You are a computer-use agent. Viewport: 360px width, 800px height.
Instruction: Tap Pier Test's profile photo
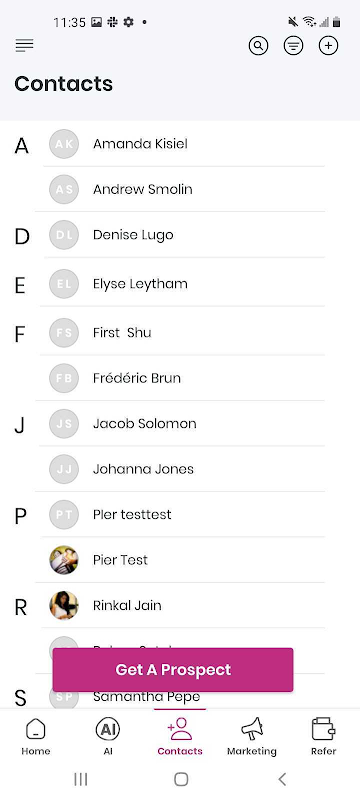click(x=64, y=560)
